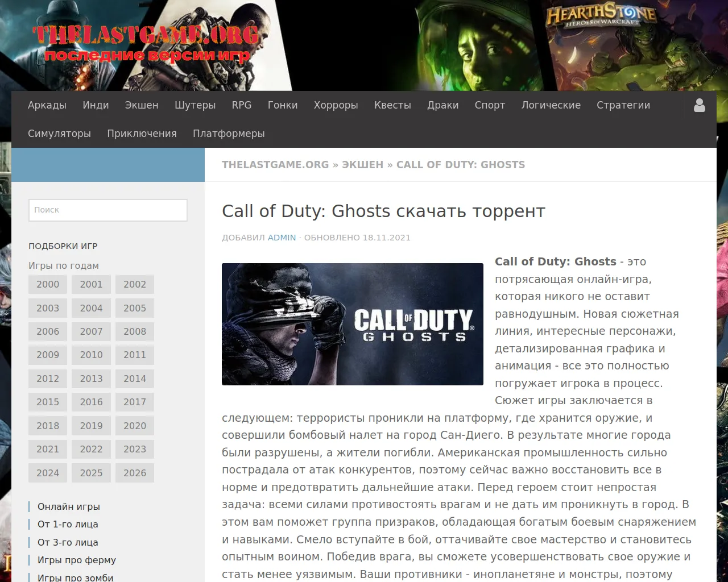
Task: Select Квесты in the navigation bar
Action: [392, 105]
